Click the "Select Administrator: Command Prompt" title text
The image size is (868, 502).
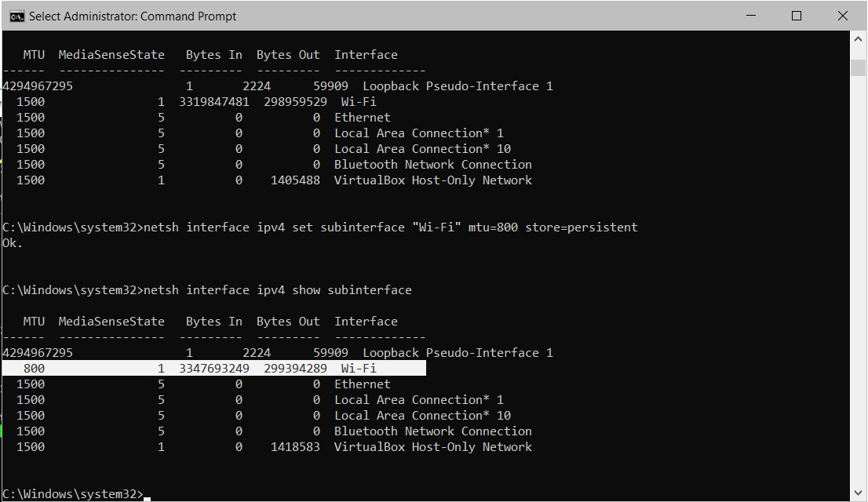tap(133, 16)
